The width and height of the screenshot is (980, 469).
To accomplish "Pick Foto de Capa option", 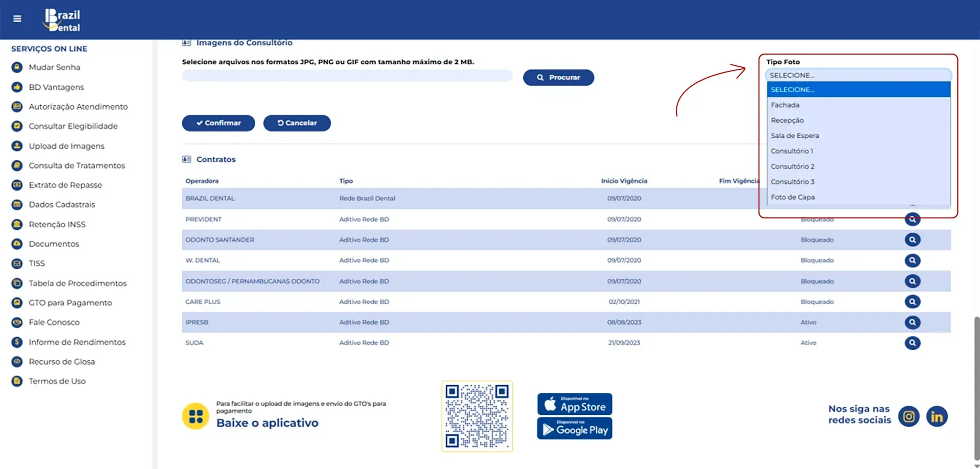I will 793,197.
